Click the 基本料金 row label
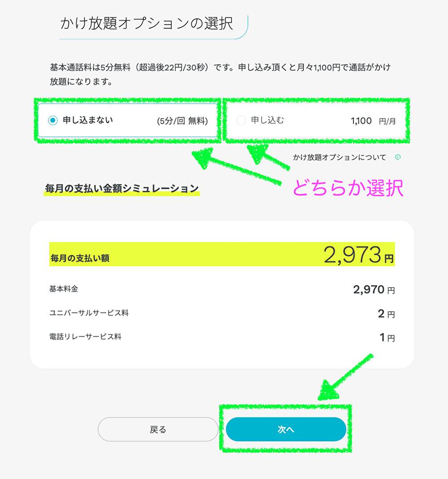448x479 pixels. click(x=64, y=289)
